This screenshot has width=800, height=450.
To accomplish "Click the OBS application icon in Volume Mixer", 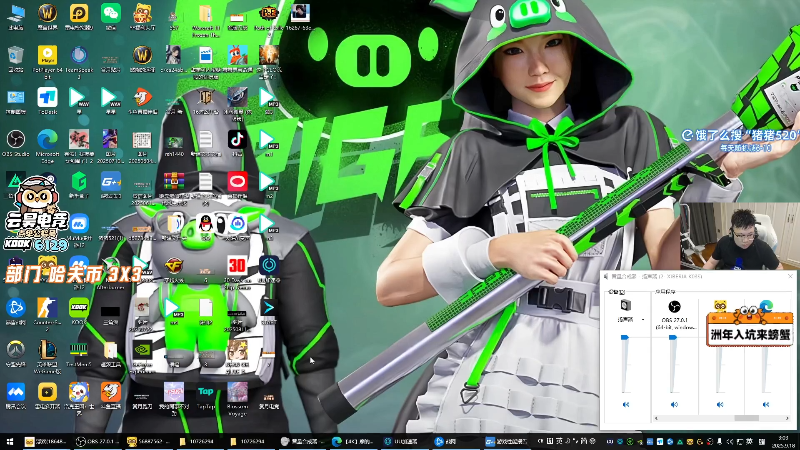I will click(674, 306).
